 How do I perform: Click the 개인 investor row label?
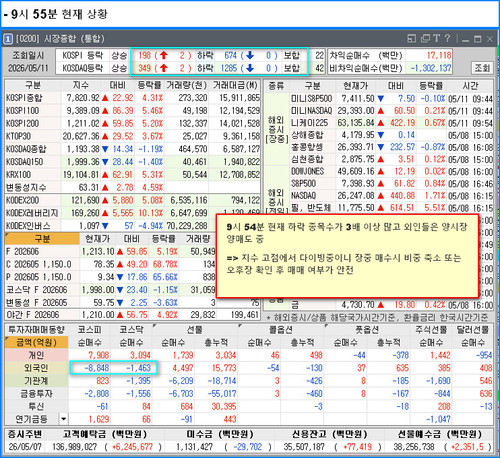tap(36, 355)
